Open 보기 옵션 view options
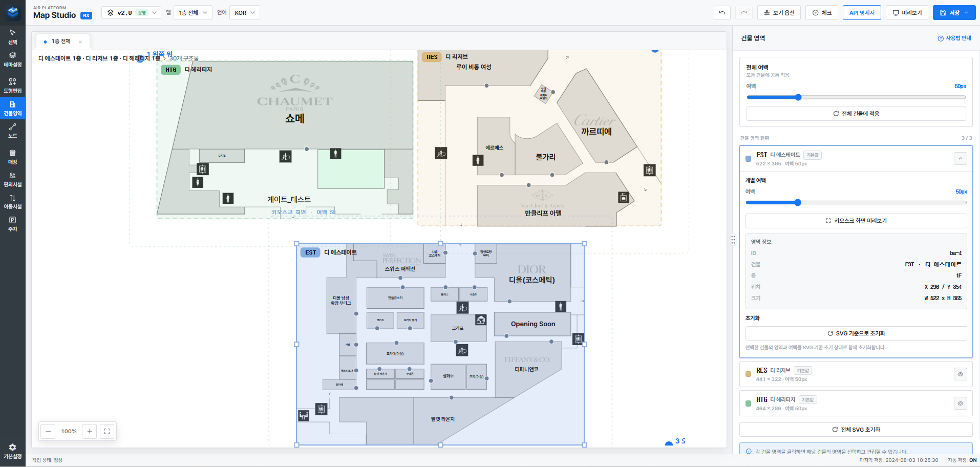 point(779,13)
